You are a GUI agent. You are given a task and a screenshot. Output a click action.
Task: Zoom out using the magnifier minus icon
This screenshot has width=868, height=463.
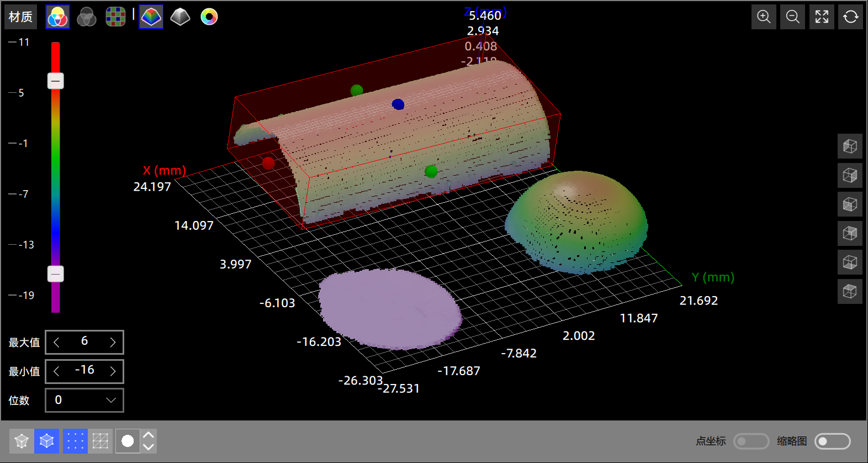point(792,17)
